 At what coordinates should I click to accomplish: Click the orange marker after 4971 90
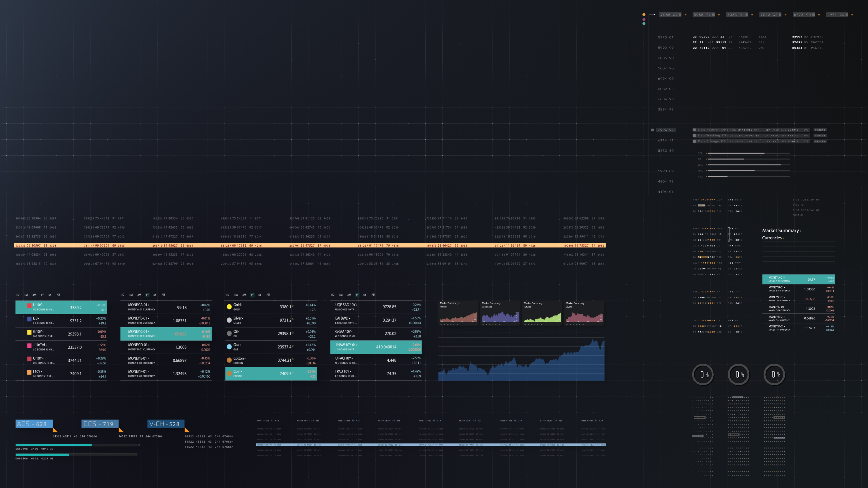point(852,15)
